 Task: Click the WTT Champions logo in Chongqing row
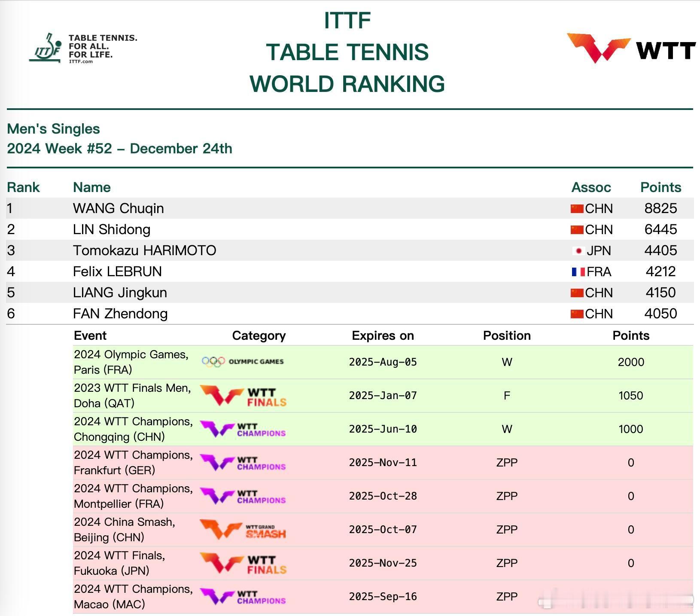coord(243,429)
